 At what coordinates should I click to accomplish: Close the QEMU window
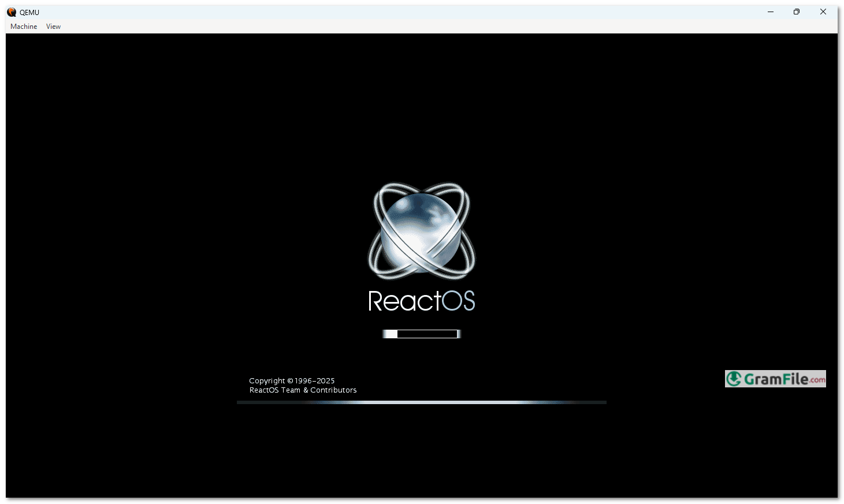pos(823,12)
